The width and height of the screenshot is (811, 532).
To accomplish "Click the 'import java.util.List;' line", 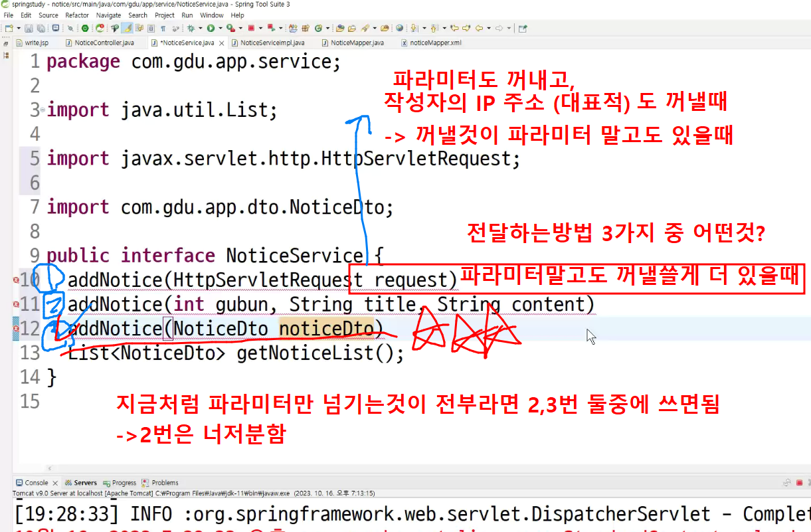I will coord(161,110).
